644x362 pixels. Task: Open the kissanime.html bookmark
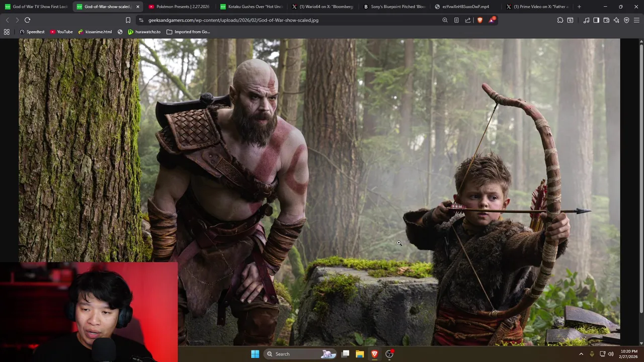point(95,32)
